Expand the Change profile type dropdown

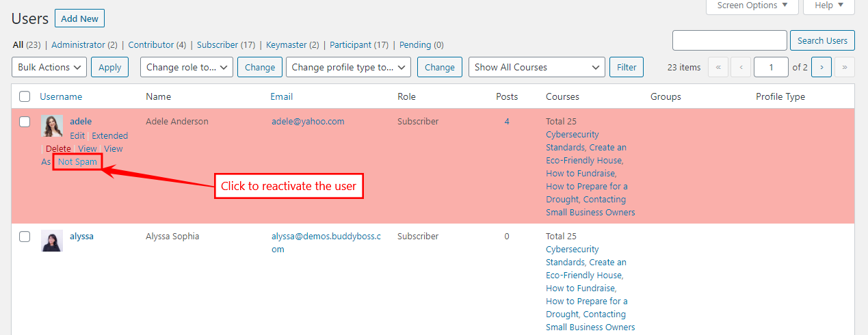pyautogui.click(x=348, y=67)
